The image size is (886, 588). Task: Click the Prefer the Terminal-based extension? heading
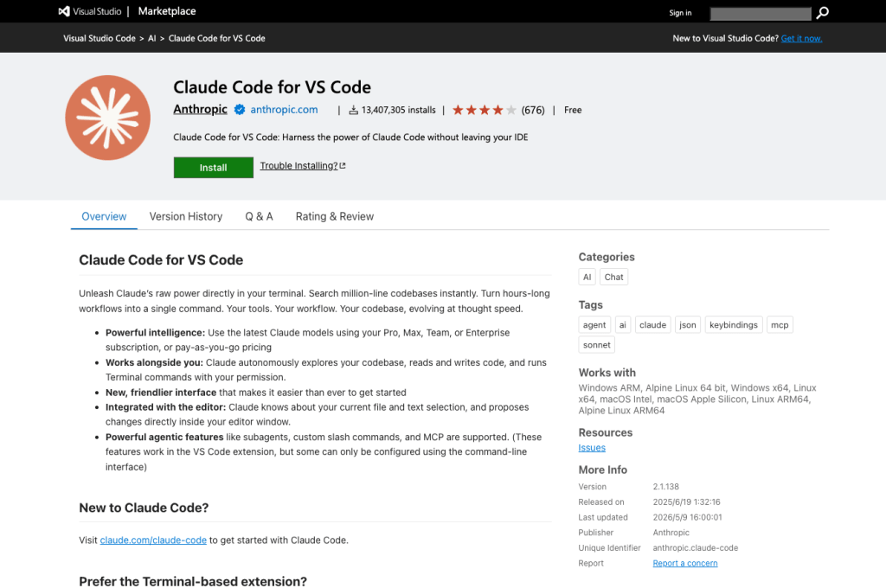(193, 581)
